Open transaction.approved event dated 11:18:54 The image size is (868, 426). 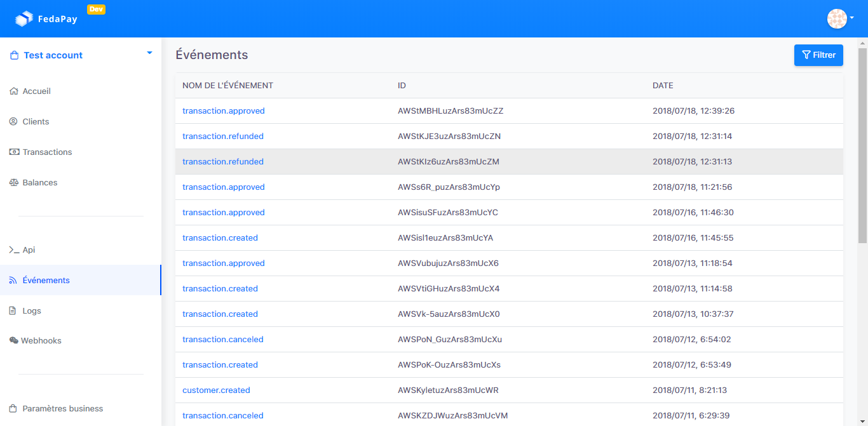click(x=223, y=263)
